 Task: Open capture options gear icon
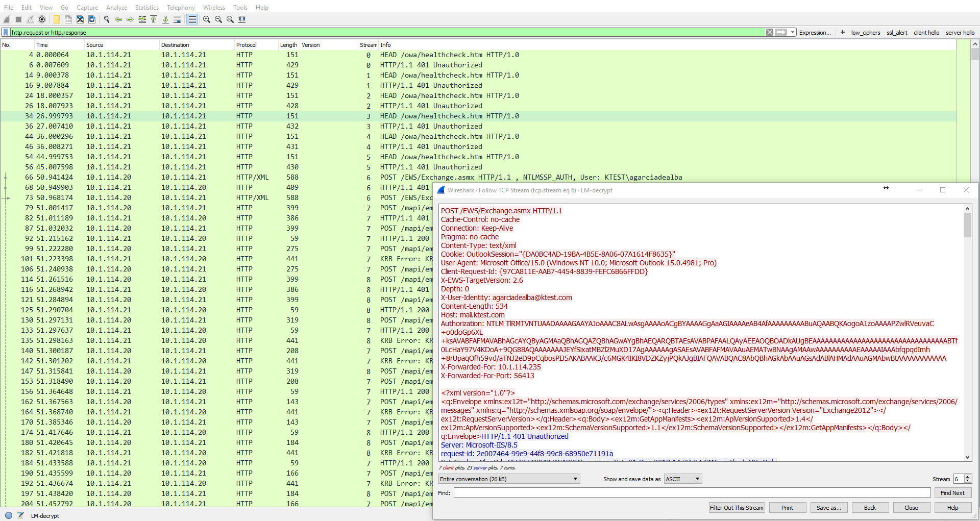click(42, 19)
